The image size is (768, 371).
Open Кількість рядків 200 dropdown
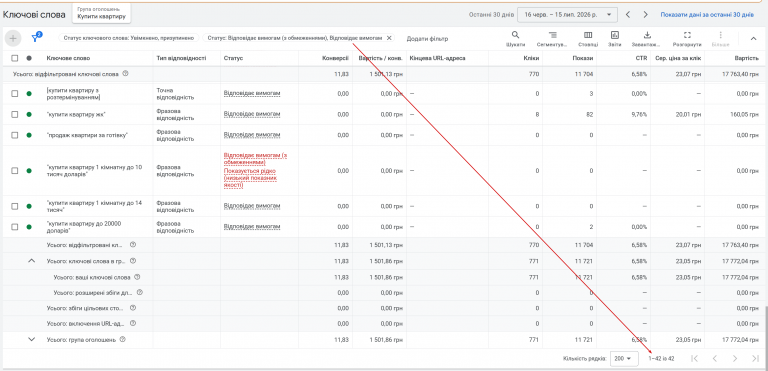click(x=623, y=358)
